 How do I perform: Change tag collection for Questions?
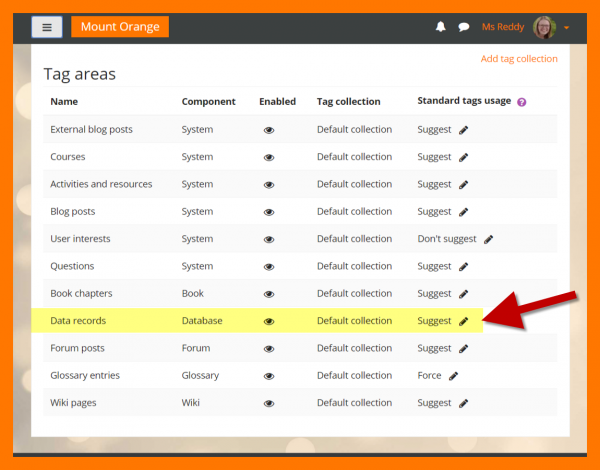(354, 266)
